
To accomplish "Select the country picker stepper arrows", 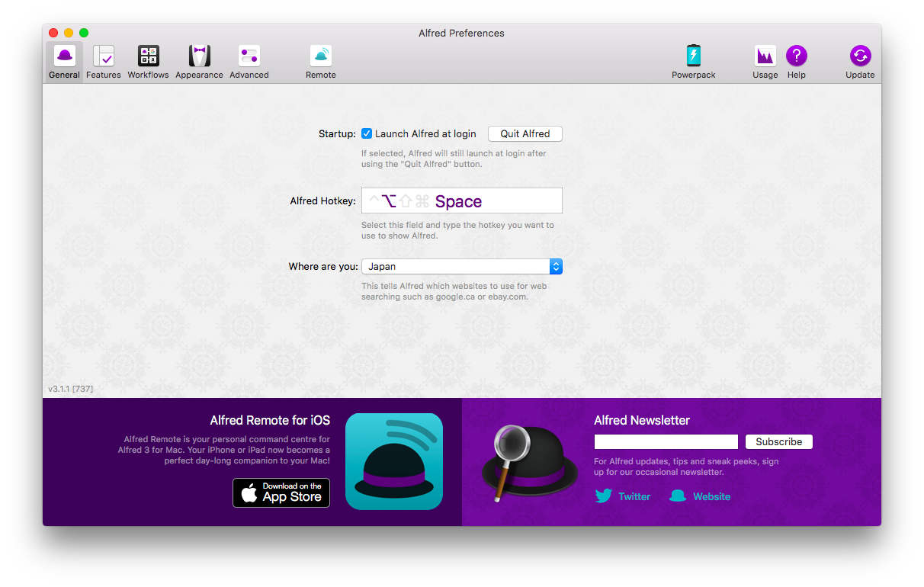I will click(556, 266).
